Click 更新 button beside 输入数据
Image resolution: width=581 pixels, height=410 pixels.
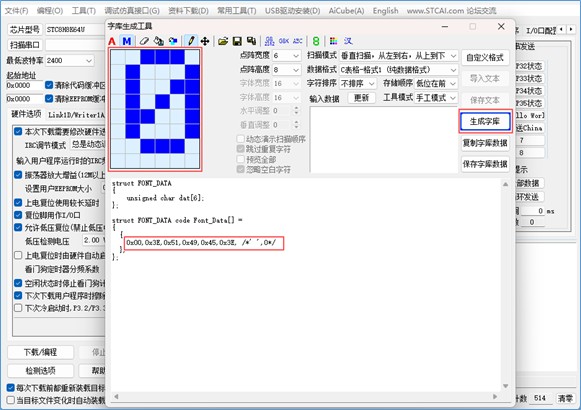pos(361,98)
